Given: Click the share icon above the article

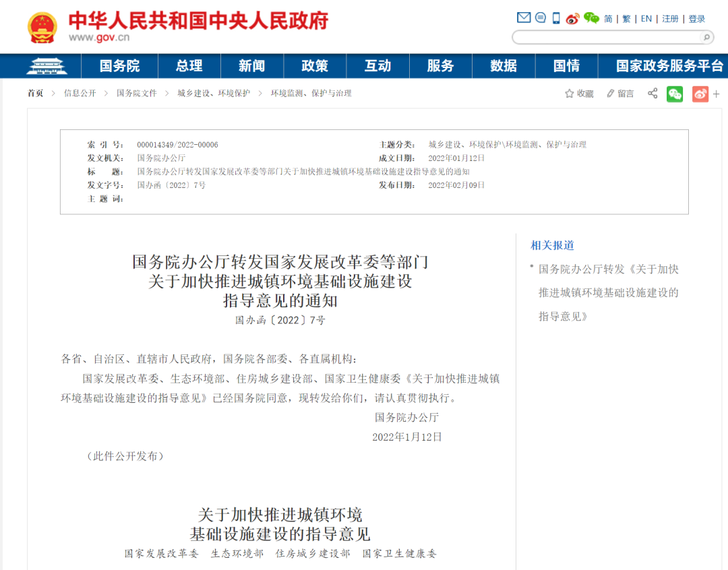Looking at the screenshot, I should pyautogui.click(x=653, y=93).
